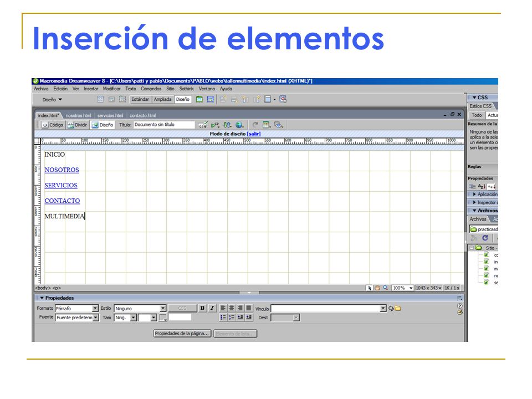This screenshot has width=532, height=399.
Task: Click the Align Center icon
Action: 232,308
